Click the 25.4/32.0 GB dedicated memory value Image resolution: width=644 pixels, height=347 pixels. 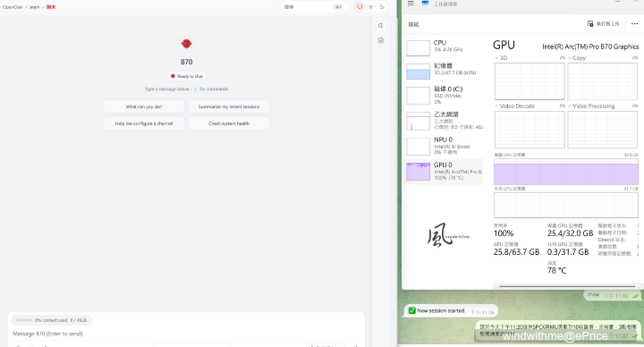pyautogui.click(x=570, y=233)
